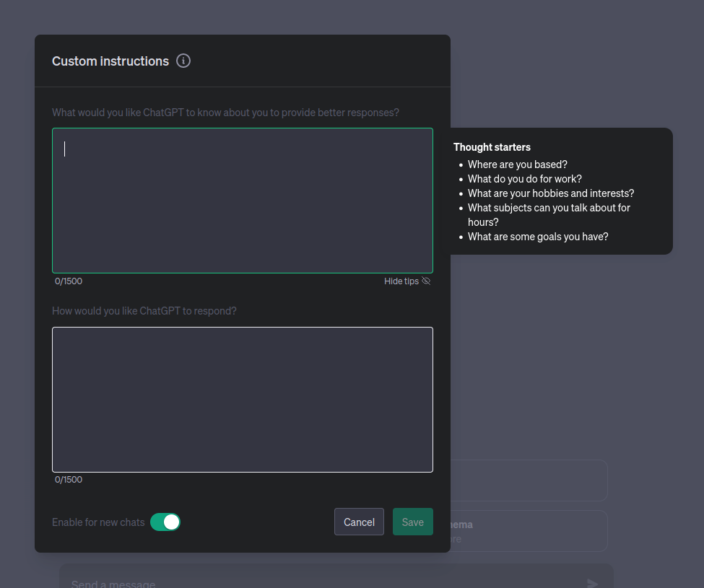This screenshot has height=588, width=704.
Task: Click 'What are some goals you have?' tip
Action: tap(538, 237)
